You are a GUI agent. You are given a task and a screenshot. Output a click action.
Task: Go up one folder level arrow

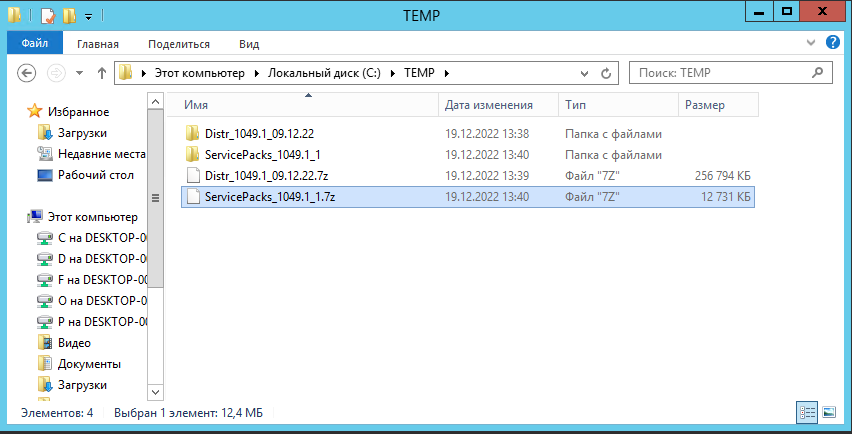pos(102,73)
